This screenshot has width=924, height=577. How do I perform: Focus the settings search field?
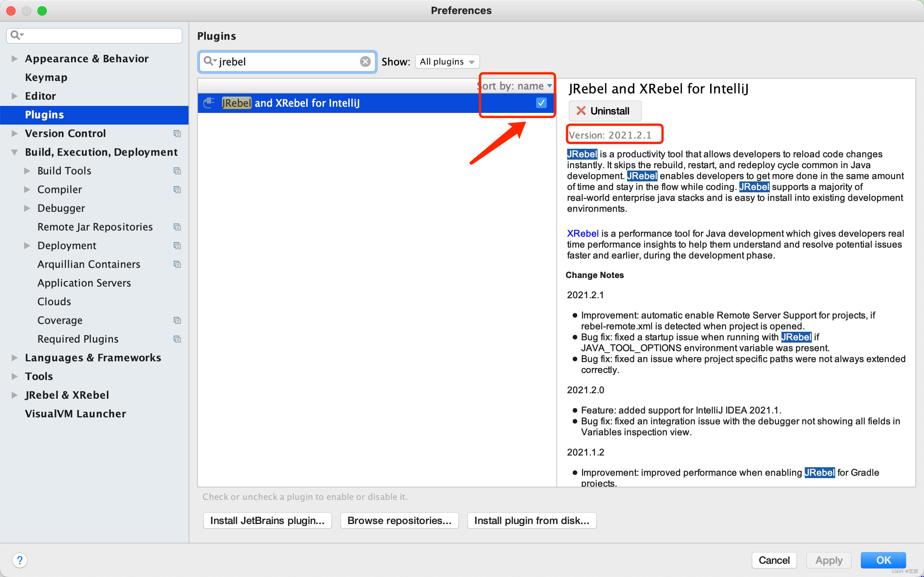(x=94, y=35)
